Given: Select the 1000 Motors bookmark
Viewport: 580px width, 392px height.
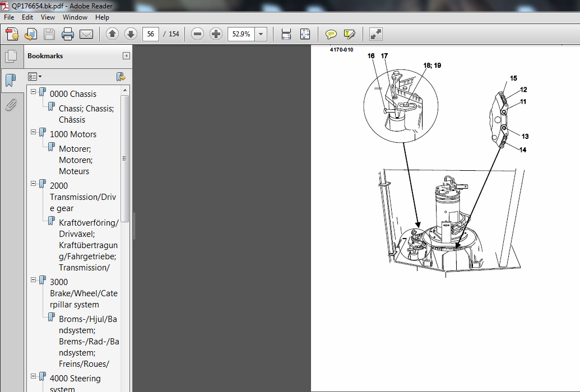Looking at the screenshot, I should pos(73,134).
